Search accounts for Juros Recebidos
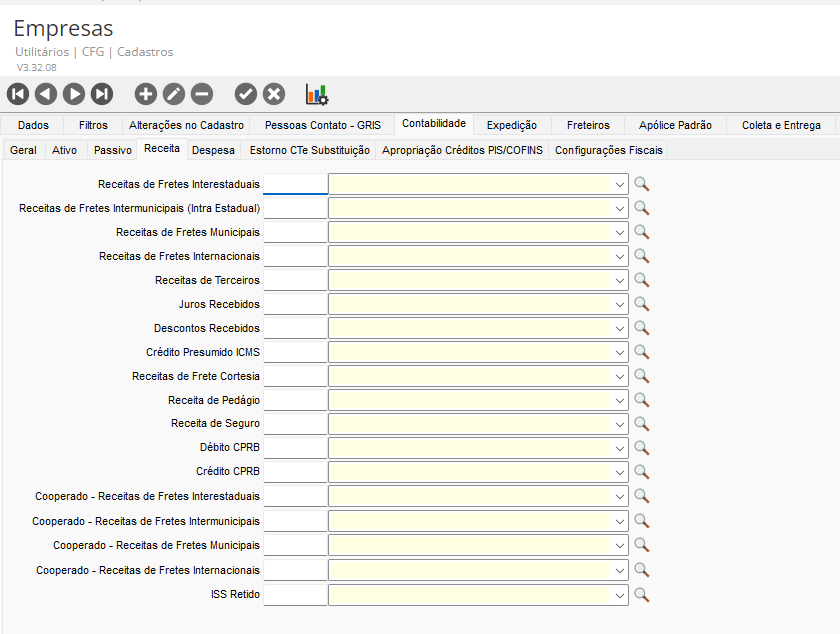The height and width of the screenshot is (634, 840). pos(642,304)
